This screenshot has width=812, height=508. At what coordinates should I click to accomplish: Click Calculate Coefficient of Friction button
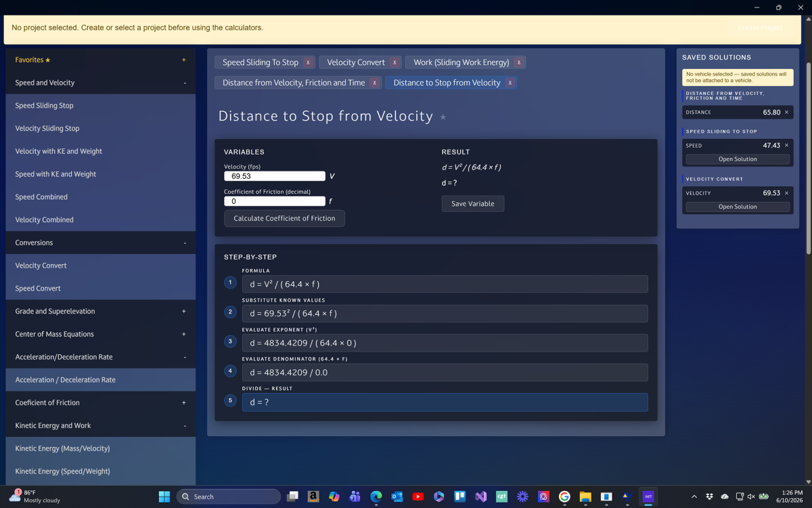pyautogui.click(x=284, y=218)
